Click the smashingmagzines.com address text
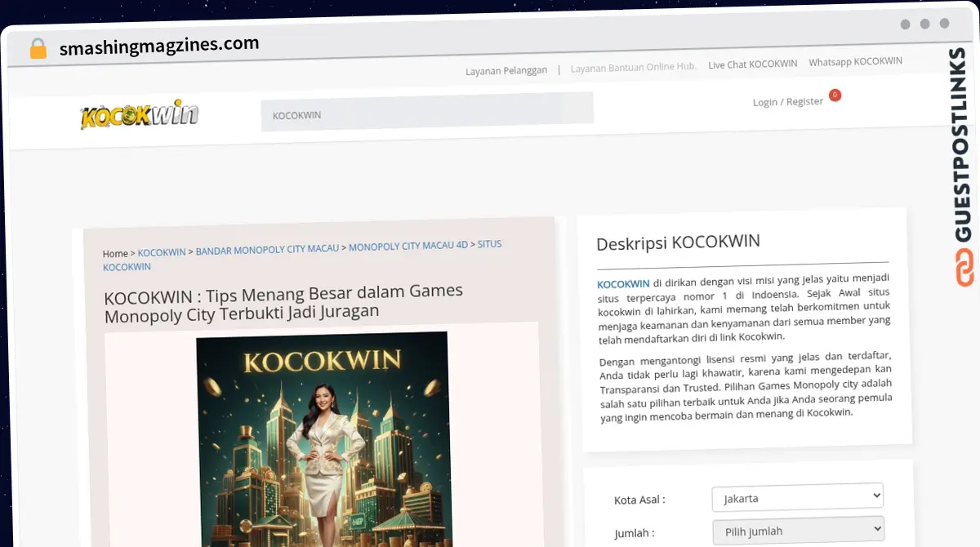980x547 pixels. pos(159,46)
